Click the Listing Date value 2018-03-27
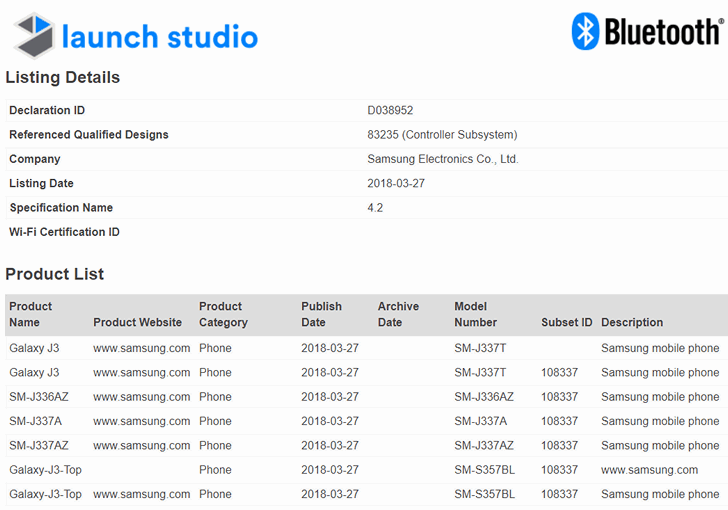 [x=396, y=183]
